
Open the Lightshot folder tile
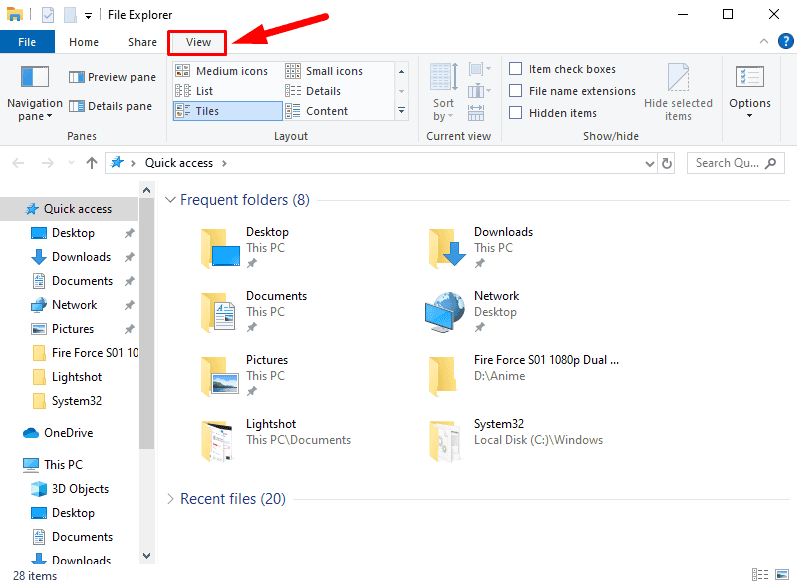click(x=275, y=440)
